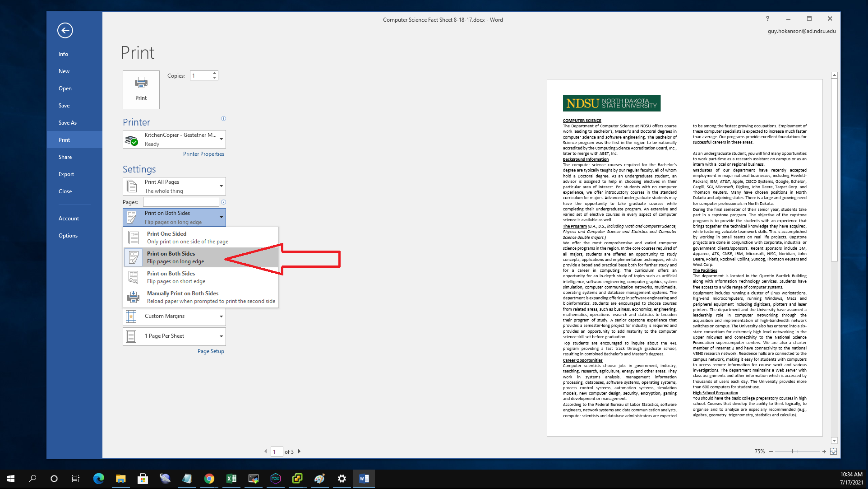The height and width of the screenshot is (489, 868).
Task: Open the Print All Pages dropdown
Action: pos(174,186)
